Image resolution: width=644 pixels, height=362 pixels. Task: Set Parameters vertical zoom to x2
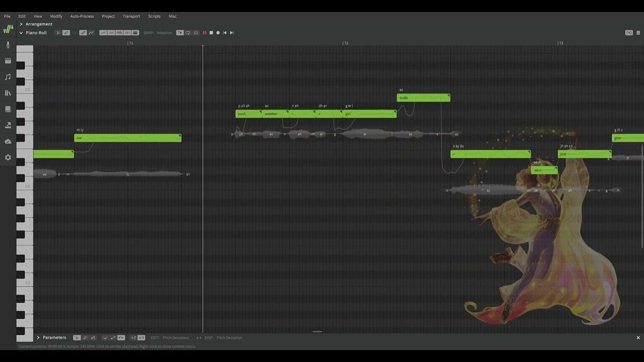(x=133, y=338)
